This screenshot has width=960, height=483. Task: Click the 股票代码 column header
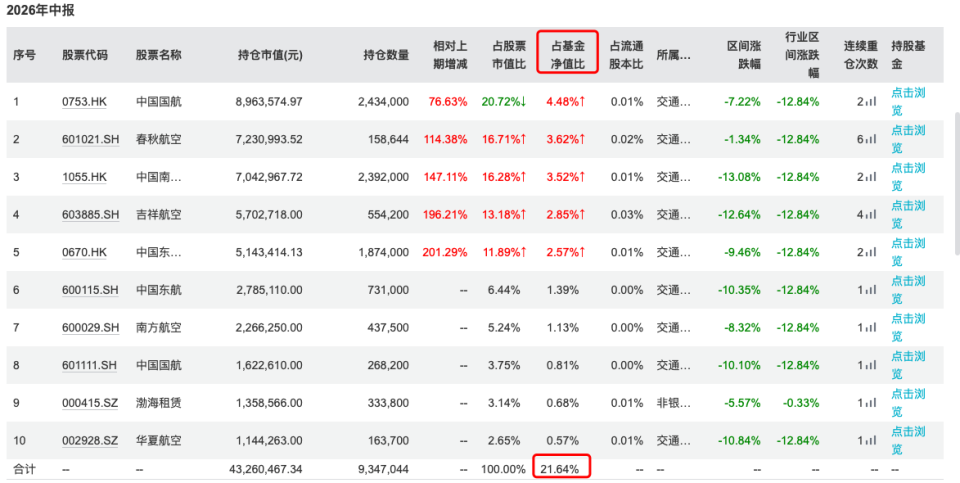[x=84, y=55]
